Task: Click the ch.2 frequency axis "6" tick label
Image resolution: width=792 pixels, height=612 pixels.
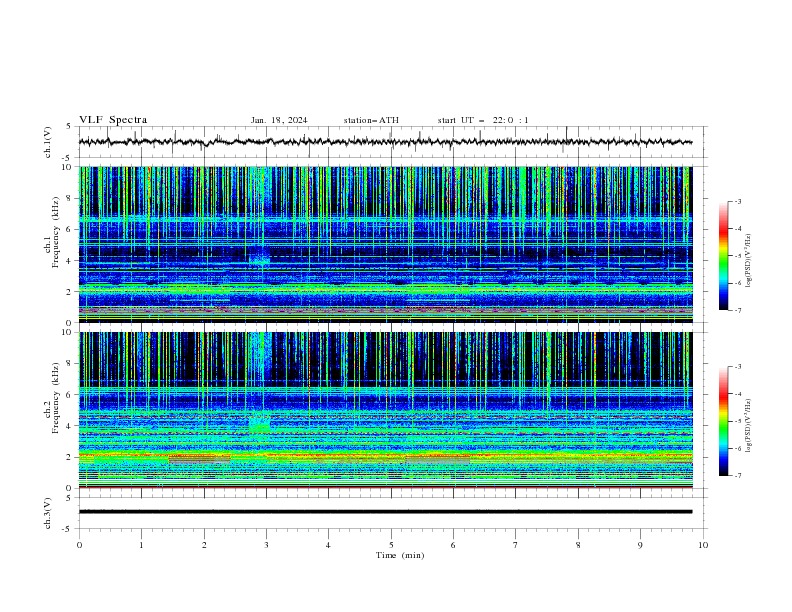Action: [x=70, y=394]
